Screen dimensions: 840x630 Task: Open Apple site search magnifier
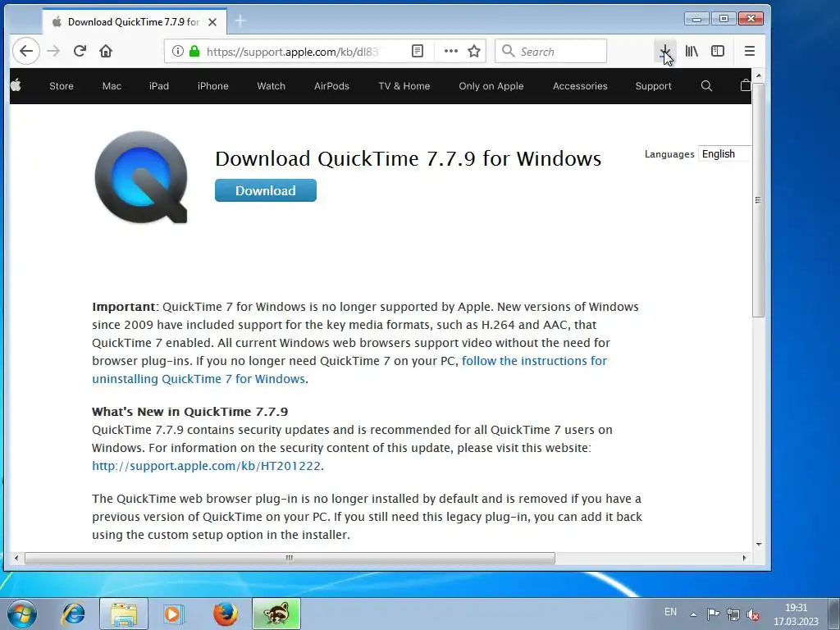tap(706, 85)
